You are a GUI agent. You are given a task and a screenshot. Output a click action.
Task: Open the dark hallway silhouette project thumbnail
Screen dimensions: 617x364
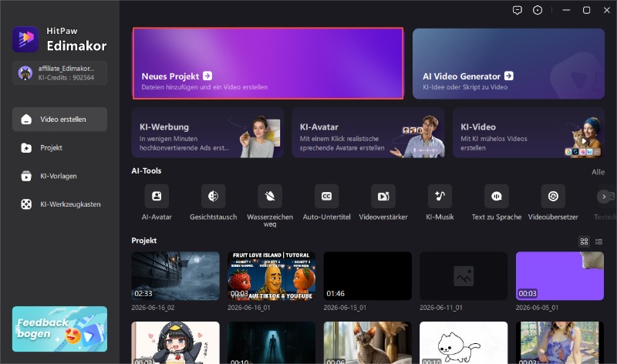pos(271,342)
